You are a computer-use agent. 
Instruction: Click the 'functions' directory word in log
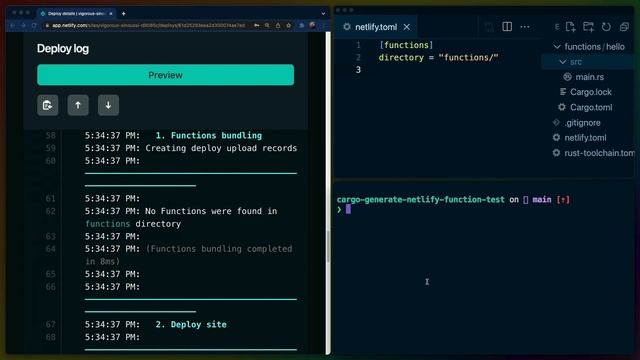click(108, 224)
